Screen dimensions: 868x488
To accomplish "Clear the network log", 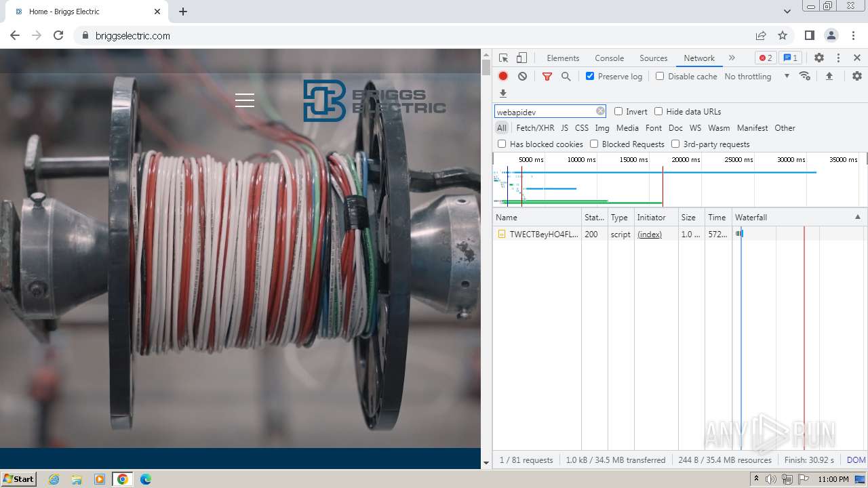I will coord(522,77).
